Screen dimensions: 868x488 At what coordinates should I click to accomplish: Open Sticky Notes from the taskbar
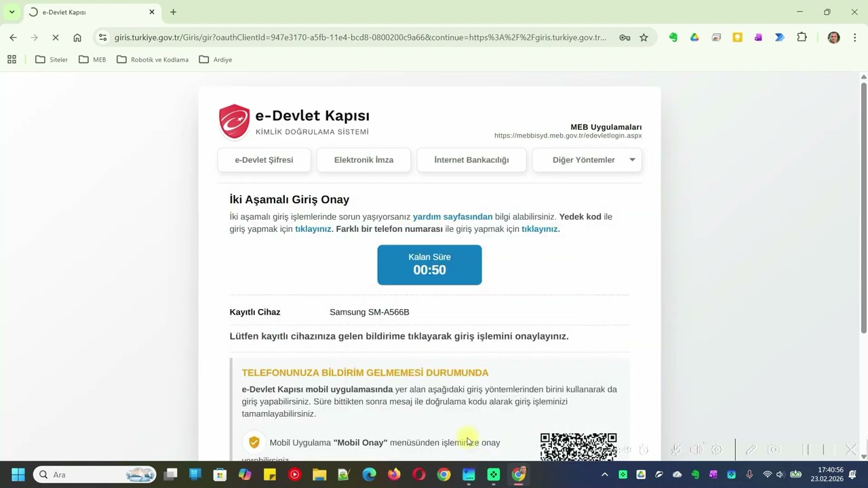(269, 474)
